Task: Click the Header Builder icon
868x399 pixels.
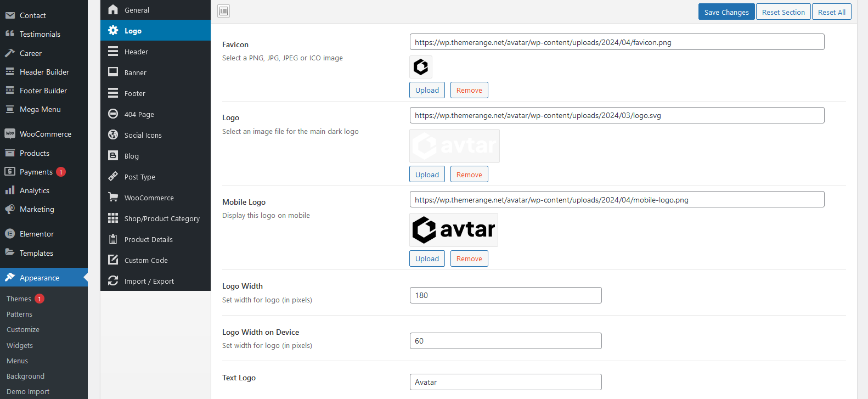Action: [x=10, y=72]
